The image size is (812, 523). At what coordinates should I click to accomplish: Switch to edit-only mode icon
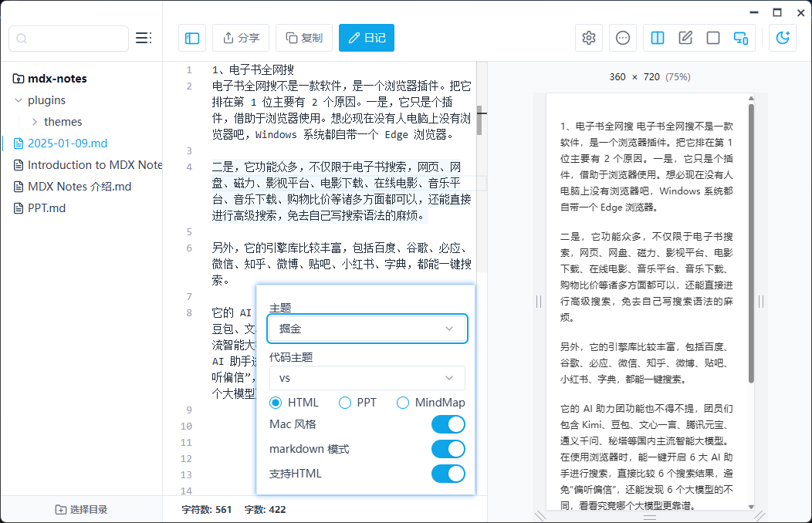pyautogui.click(x=685, y=38)
